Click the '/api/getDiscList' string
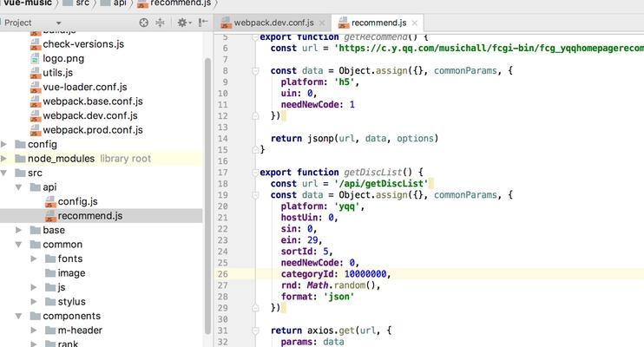644x347 pixels. [x=381, y=184]
